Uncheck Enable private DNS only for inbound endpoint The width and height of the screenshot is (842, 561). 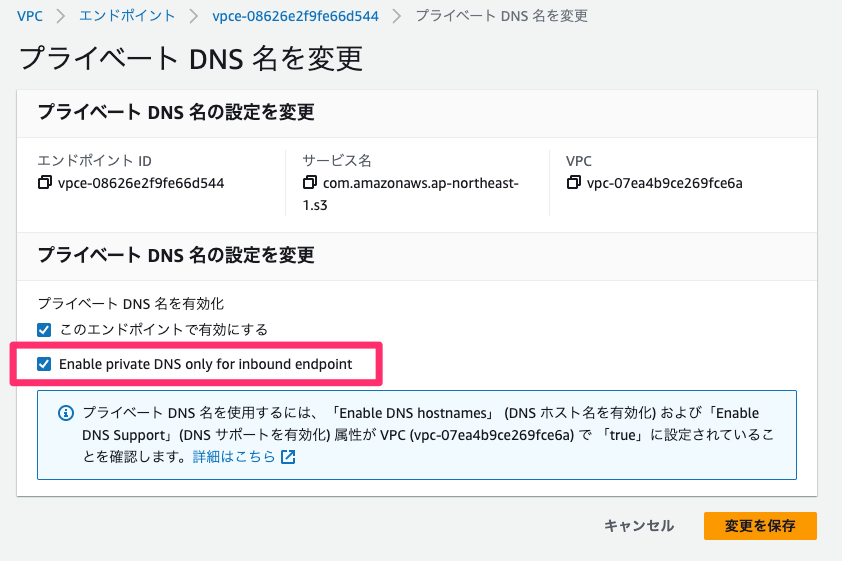(44, 364)
